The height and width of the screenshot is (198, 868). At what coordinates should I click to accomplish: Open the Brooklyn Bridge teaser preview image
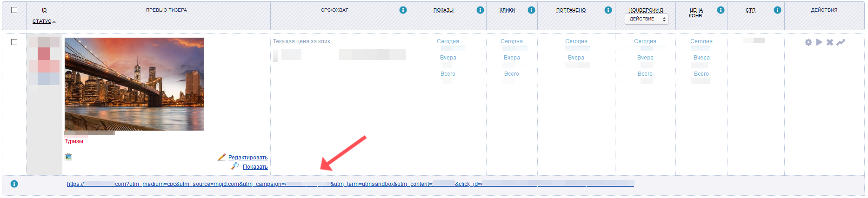134,84
